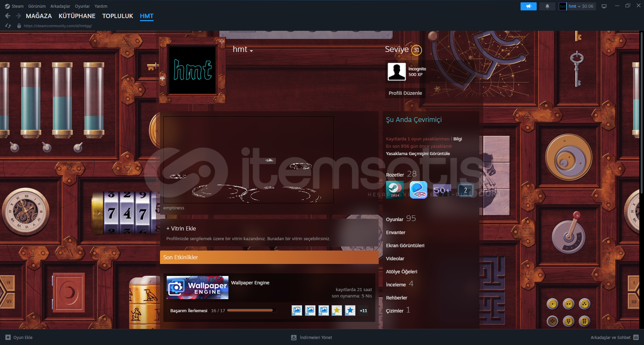644x345 pixels.
Task: Open the emptiness artwork showcase image
Action: pos(249,160)
